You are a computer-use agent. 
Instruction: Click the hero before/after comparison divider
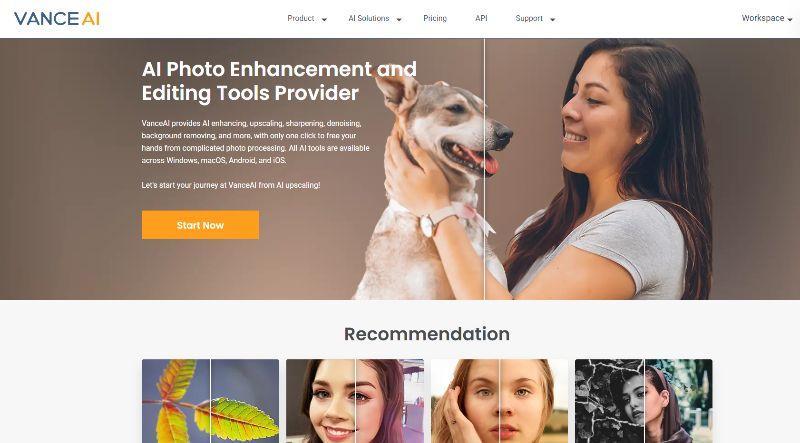(x=484, y=168)
